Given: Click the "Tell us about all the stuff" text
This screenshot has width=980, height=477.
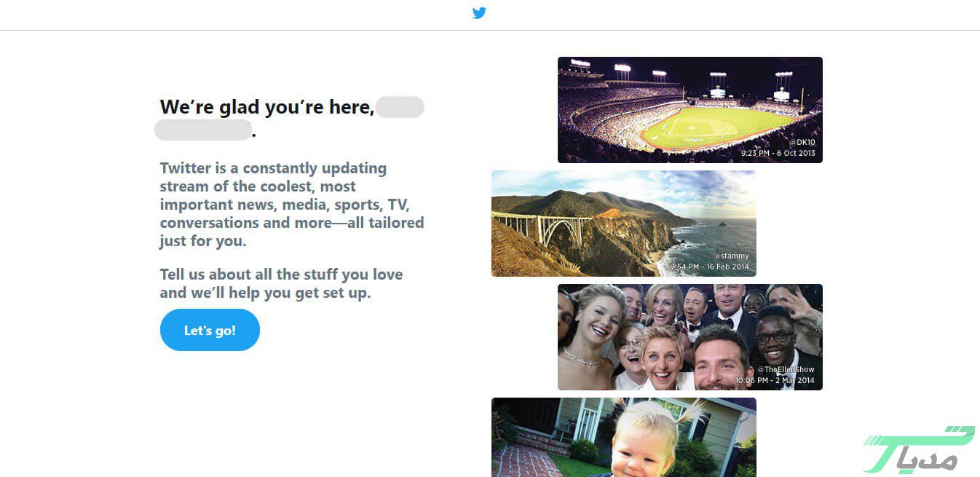Looking at the screenshot, I should [281, 284].
